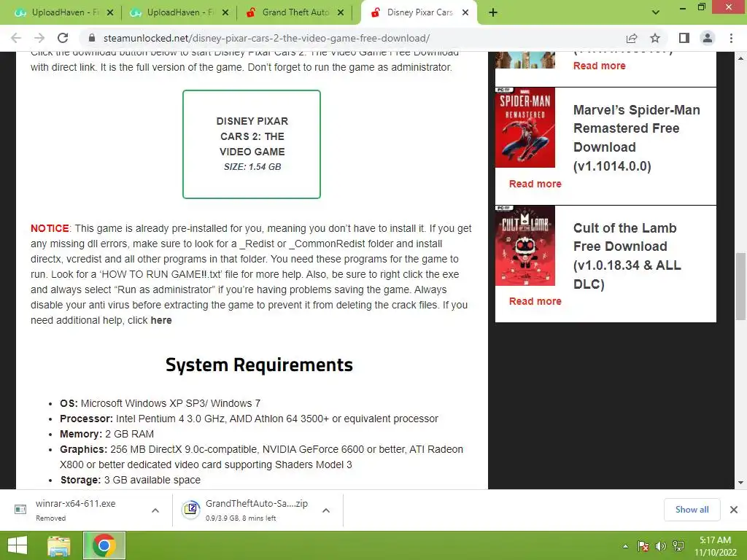Image resolution: width=747 pixels, height=560 pixels.
Task: Open Marvel's Spider-Man Remastered Free Download link
Action: [636, 138]
